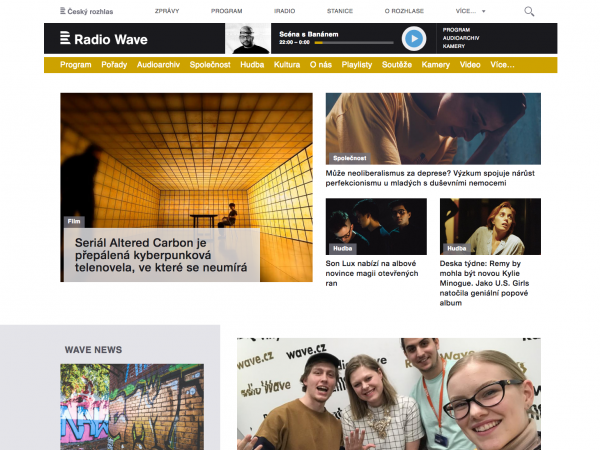This screenshot has width=600, height=450.
Task: Read the Deska týdne: Remy headline
Action: [x=484, y=283]
